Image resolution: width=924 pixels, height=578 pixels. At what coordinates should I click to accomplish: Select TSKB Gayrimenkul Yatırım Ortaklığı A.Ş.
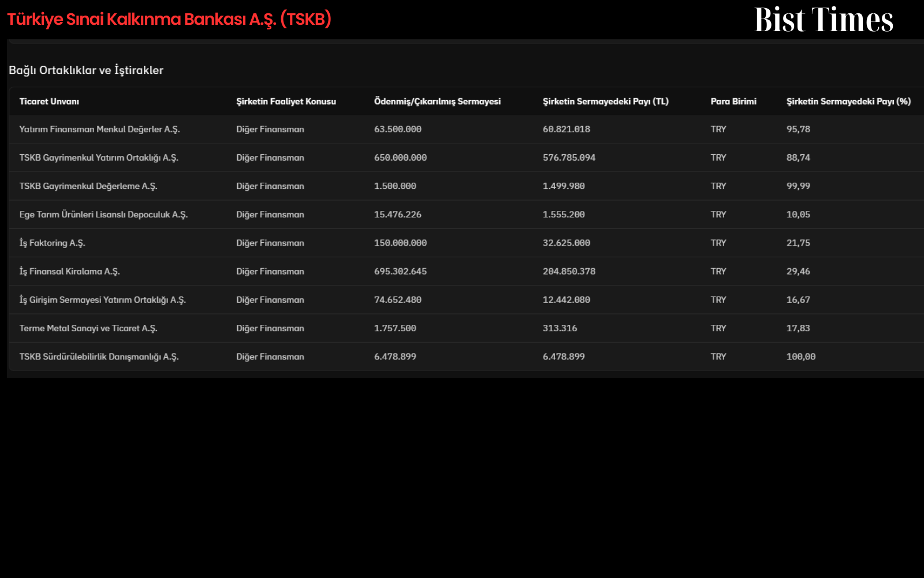click(x=99, y=158)
